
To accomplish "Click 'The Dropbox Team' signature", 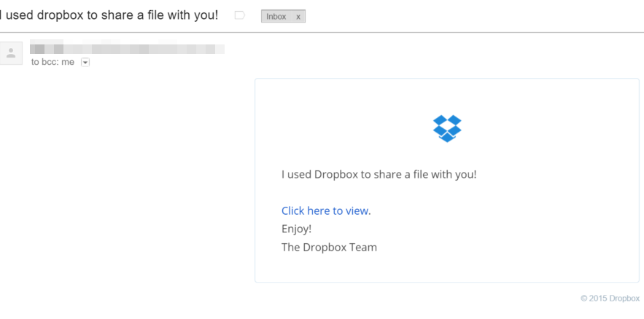I will coord(329,247).
